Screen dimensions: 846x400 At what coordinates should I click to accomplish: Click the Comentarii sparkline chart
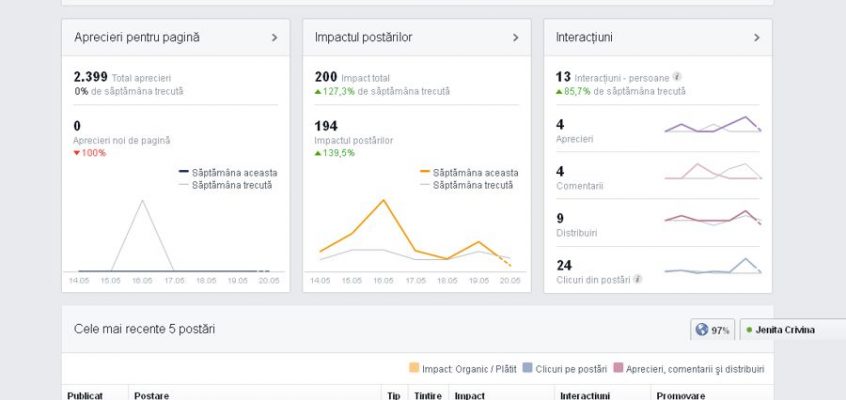point(713,171)
